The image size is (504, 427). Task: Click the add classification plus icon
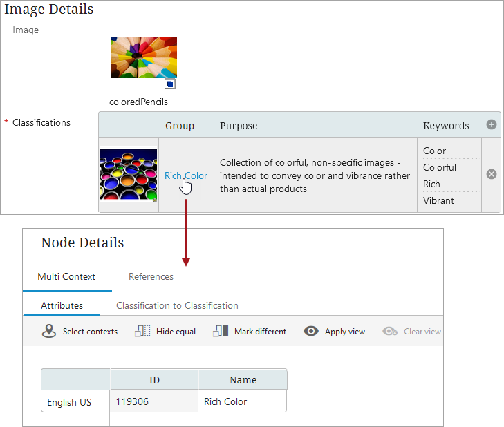(x=492, y=125)
